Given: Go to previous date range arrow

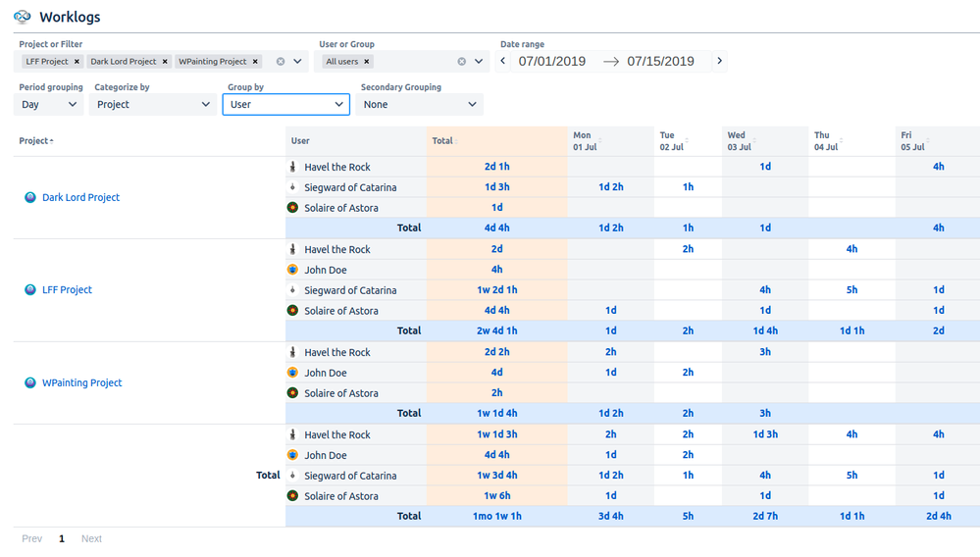Looking at the screenshot, I should pos(504,61).
